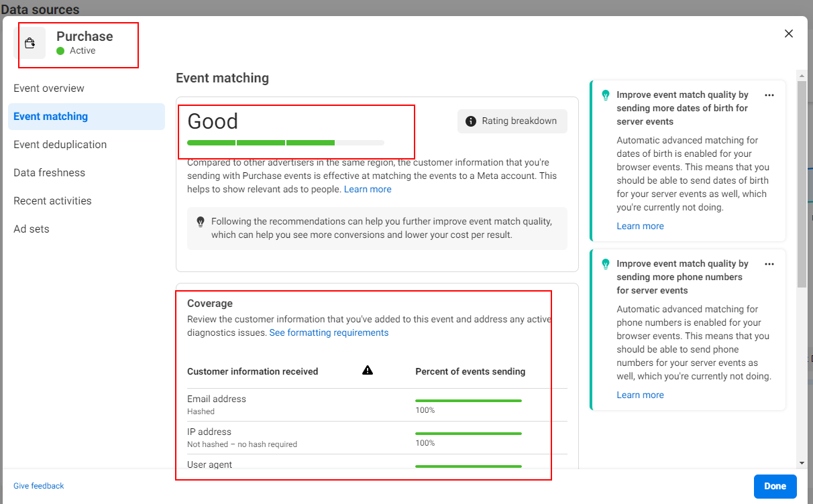Click the Give feedback link
The height and width of the screenshot is (504, 813).
coord(39,486)
